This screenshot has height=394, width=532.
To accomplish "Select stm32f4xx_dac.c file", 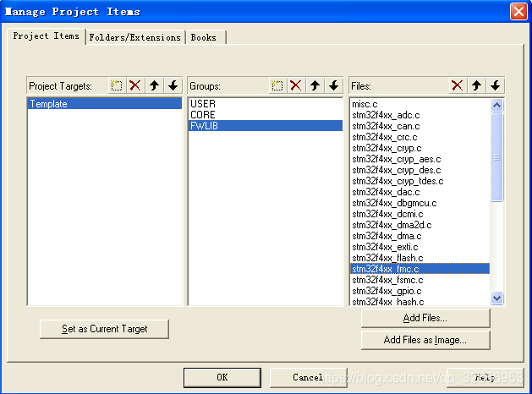I will pyautogui.click(x=420, y=192).
